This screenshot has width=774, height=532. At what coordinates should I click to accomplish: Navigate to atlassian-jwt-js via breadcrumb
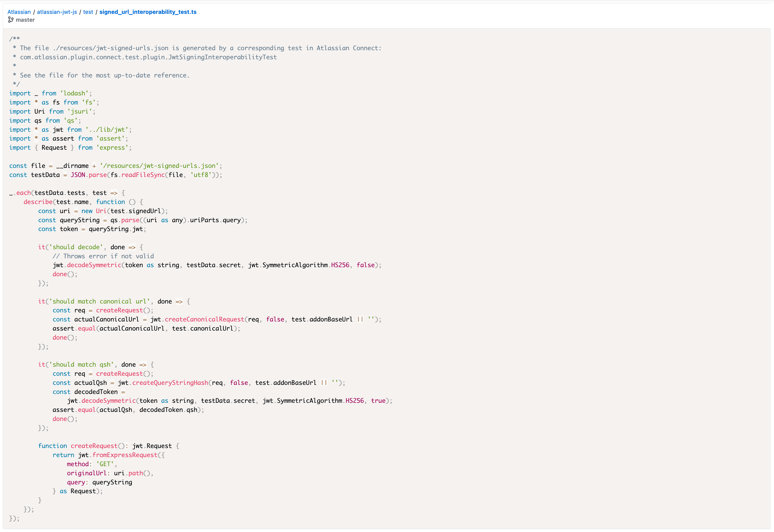(57, 12)
